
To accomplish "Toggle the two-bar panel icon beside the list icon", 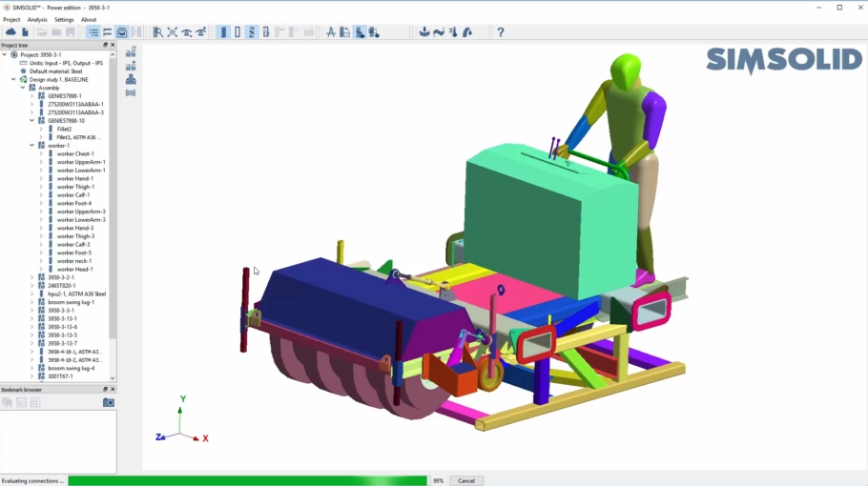I will point(108,32).
